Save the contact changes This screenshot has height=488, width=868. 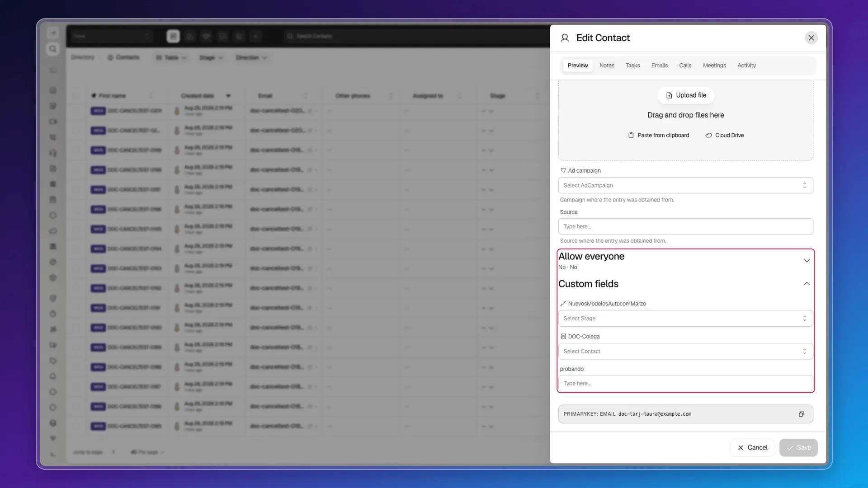pyautogui.click(x=798, y=447)
